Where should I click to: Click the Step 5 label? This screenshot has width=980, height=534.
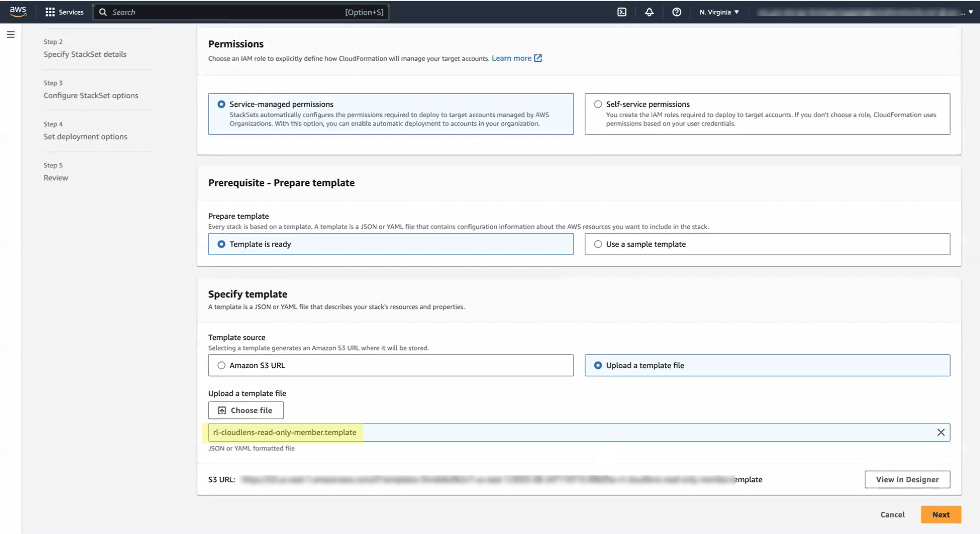tap(53, 165)
